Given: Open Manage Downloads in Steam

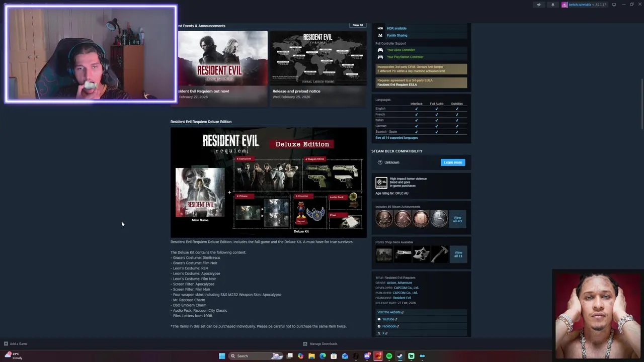Looking at the screenshot, I should (320, 344).
